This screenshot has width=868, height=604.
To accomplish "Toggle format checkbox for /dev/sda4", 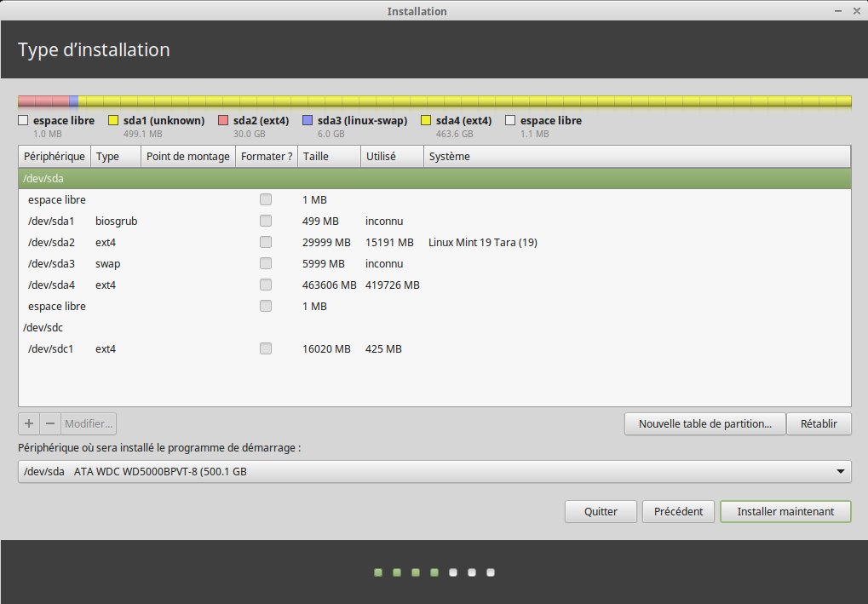I will 266,285.
